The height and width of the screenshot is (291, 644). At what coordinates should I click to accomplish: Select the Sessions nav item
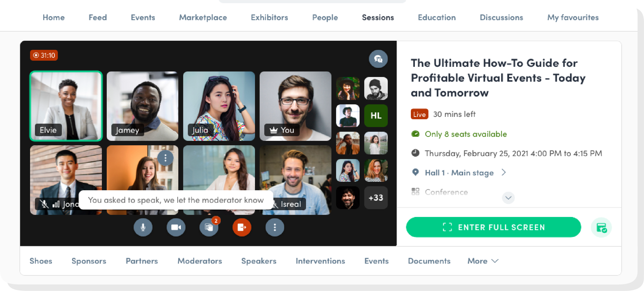[378, 17]
